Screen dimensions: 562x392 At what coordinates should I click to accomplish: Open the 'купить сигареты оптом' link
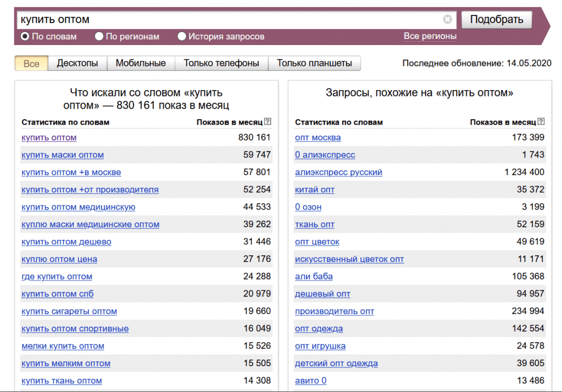coord(69,311)
